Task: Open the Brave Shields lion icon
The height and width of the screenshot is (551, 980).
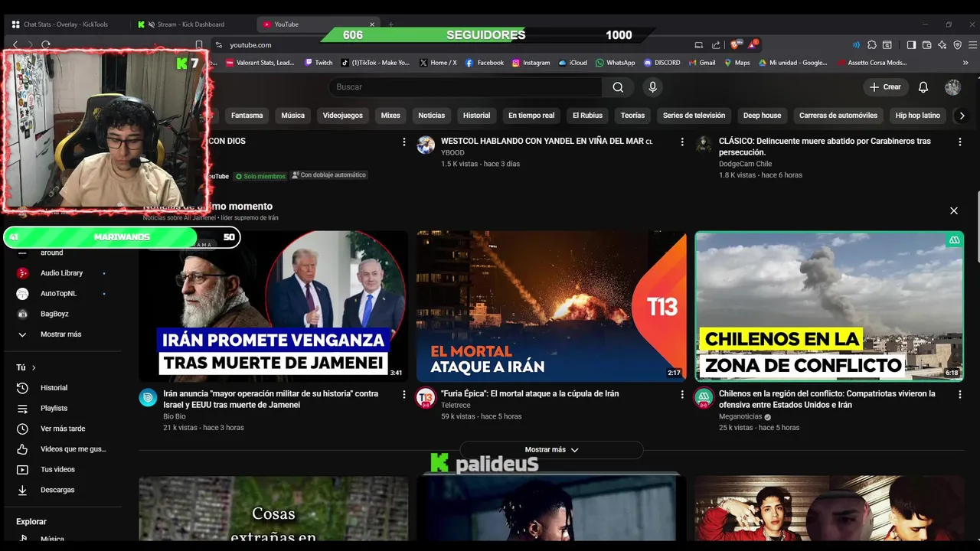Action: point(735,45)
